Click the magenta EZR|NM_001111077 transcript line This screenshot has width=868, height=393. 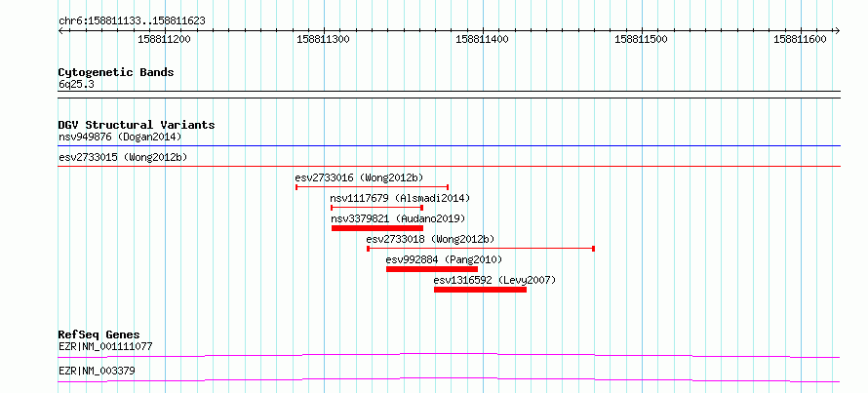449,355
